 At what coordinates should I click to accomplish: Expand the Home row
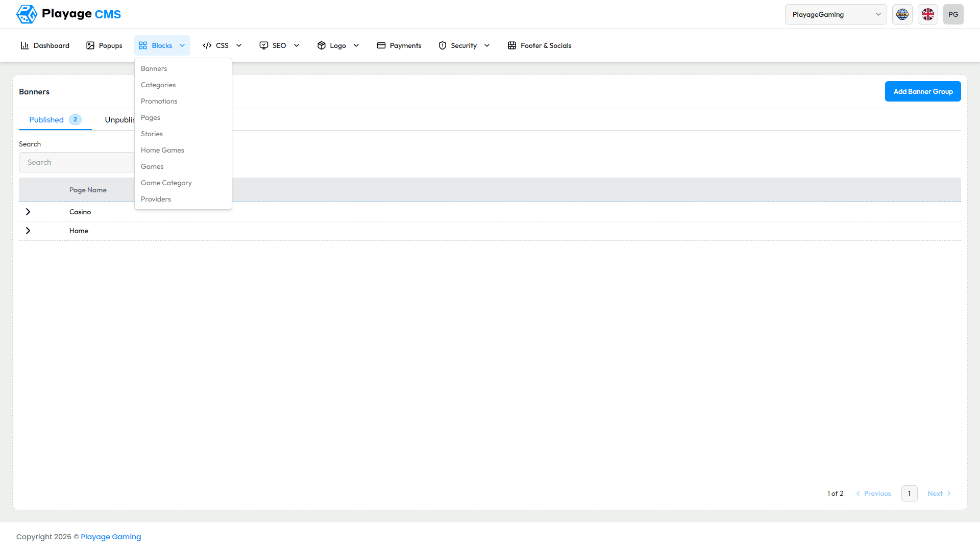(28, 231)
